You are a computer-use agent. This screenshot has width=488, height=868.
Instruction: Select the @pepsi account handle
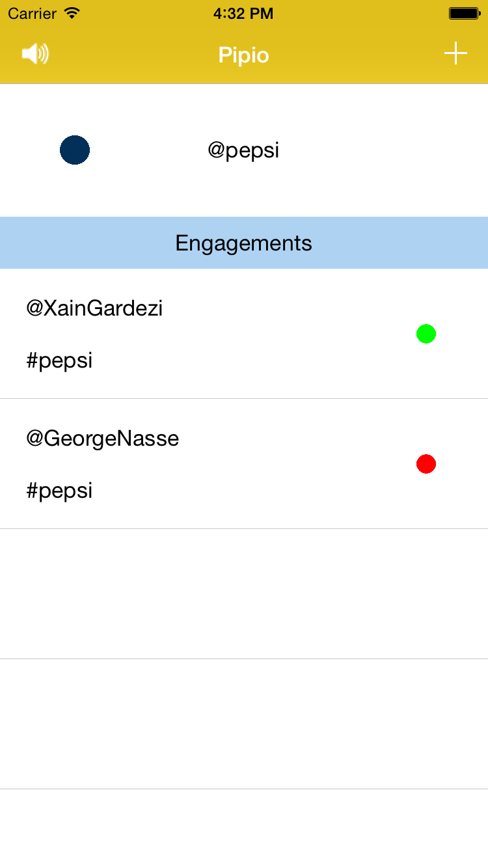coord(243,150)
